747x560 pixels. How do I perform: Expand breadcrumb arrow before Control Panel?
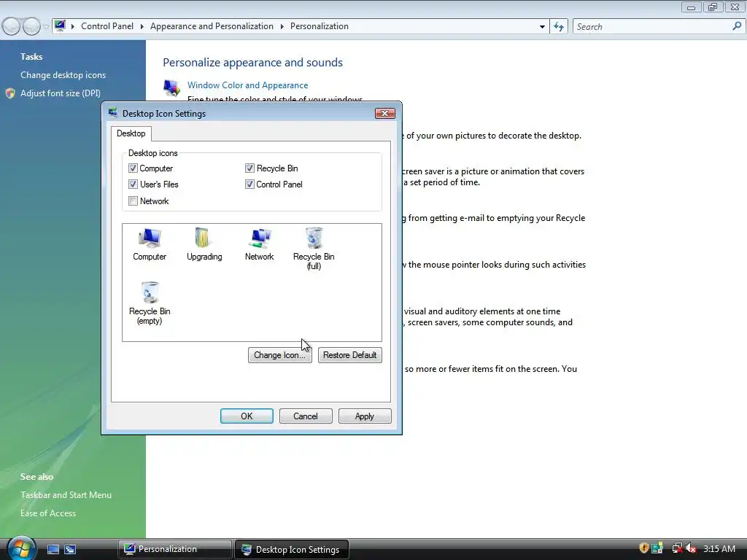point(73,26)
